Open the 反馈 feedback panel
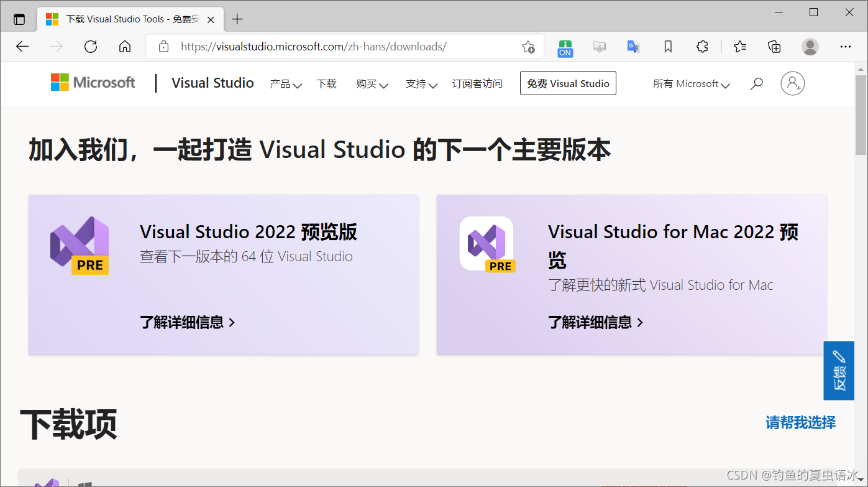Viewport: 868px width, 487px height. click(x=839, y=371)
